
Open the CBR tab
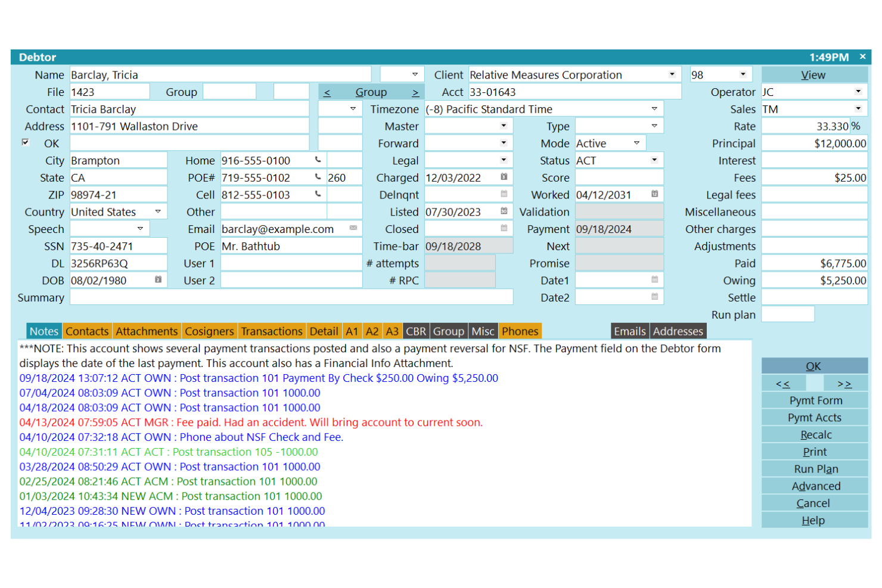click(415, 331)
